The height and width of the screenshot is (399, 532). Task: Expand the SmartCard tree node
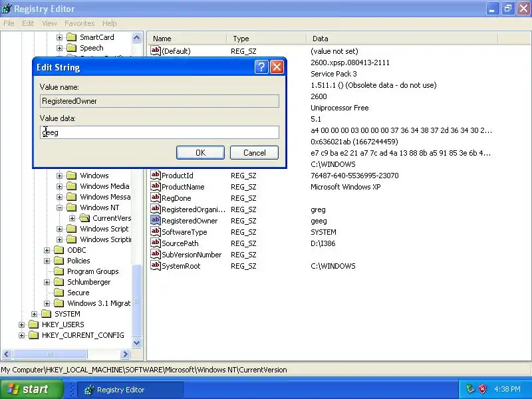59,37
